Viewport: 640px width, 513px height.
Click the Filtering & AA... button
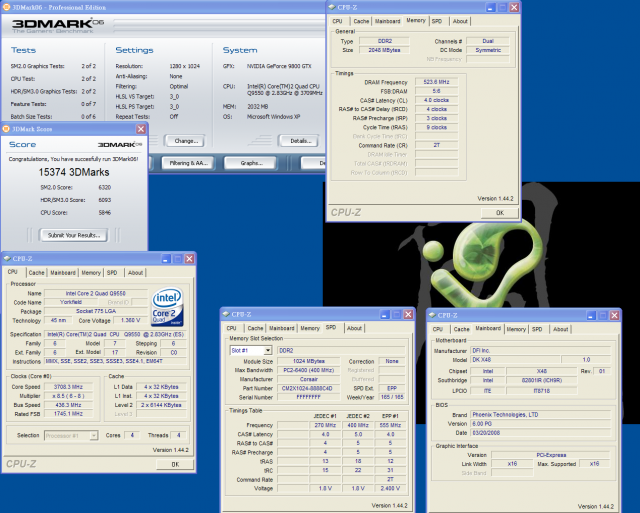point(188,163)
